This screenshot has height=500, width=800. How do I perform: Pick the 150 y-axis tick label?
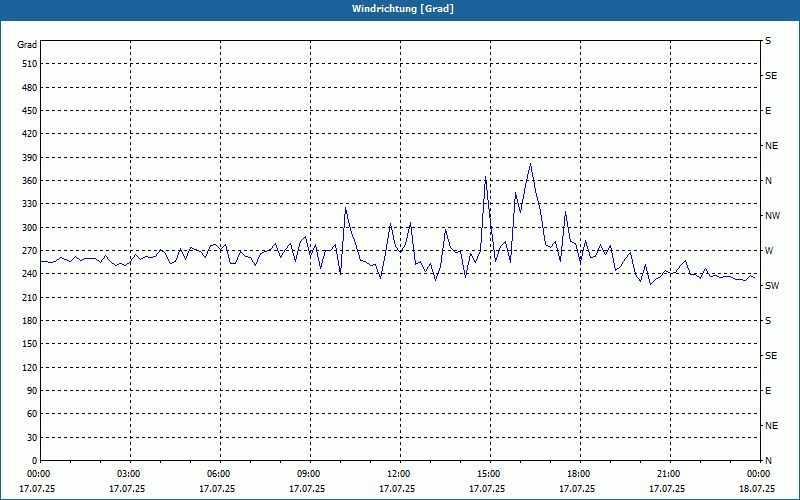(30, 344)
